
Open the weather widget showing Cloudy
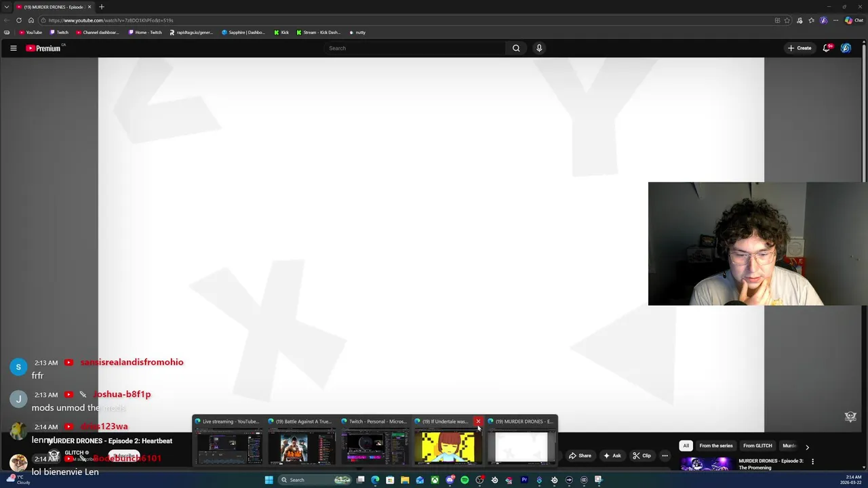[x=18, y=480]
